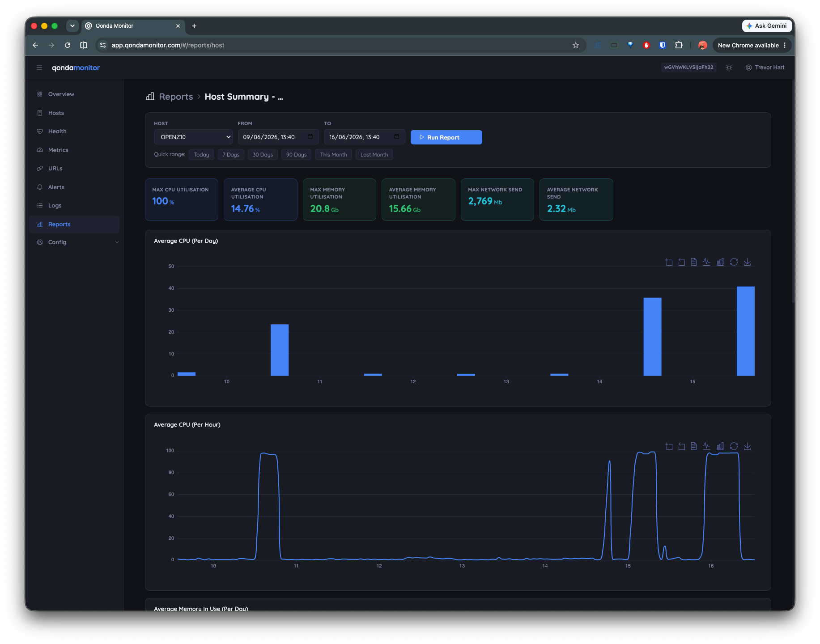Select 30 Days quick range
Image resolution: width=820 pixels, height=644 pixels.
click(263, 155)
